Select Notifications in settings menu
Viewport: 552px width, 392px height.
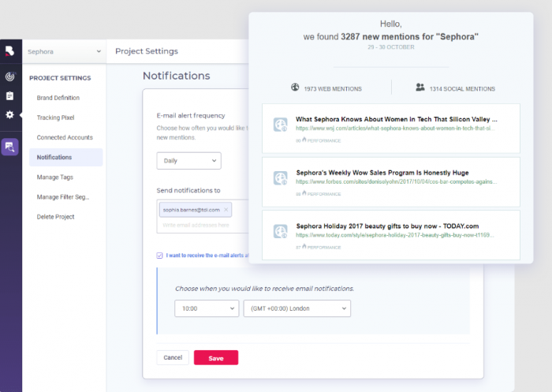pos(65,157)
